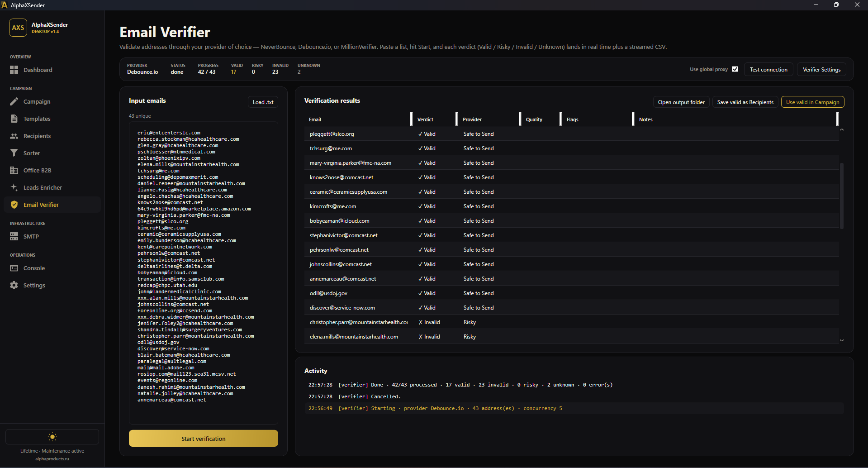Click the Start verification button

pyautogui.click(x=204, y=439)
